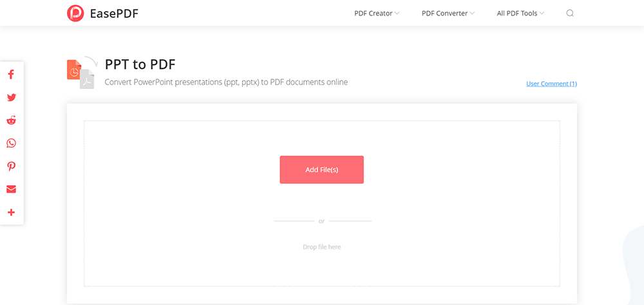The height and width of the screenshot is (305, 644).
Task: Click the EasePDF logo icon
Action: 75,13
